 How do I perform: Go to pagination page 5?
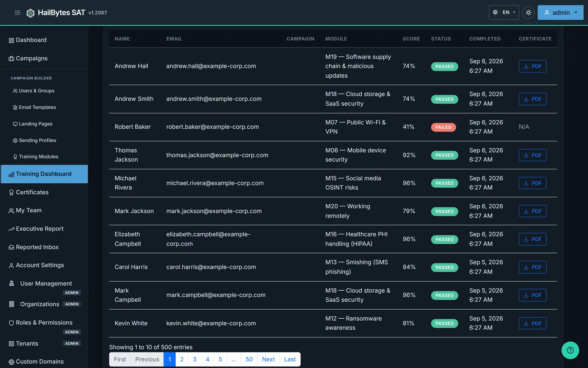point(220,360)
